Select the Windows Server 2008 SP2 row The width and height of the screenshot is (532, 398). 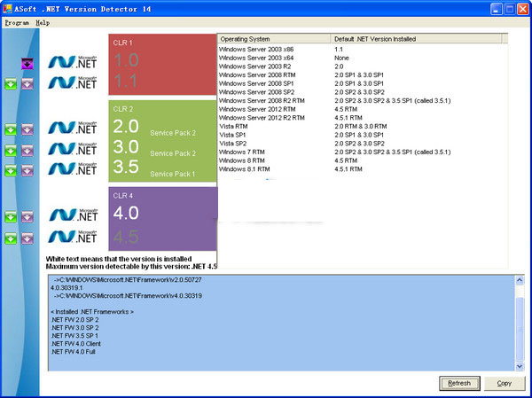(363, 92)
